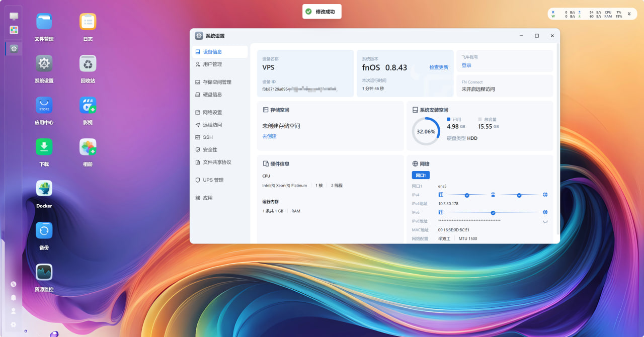Open the 回收站 recycle bin icon
644x337 pixels.
click(88, 63)
